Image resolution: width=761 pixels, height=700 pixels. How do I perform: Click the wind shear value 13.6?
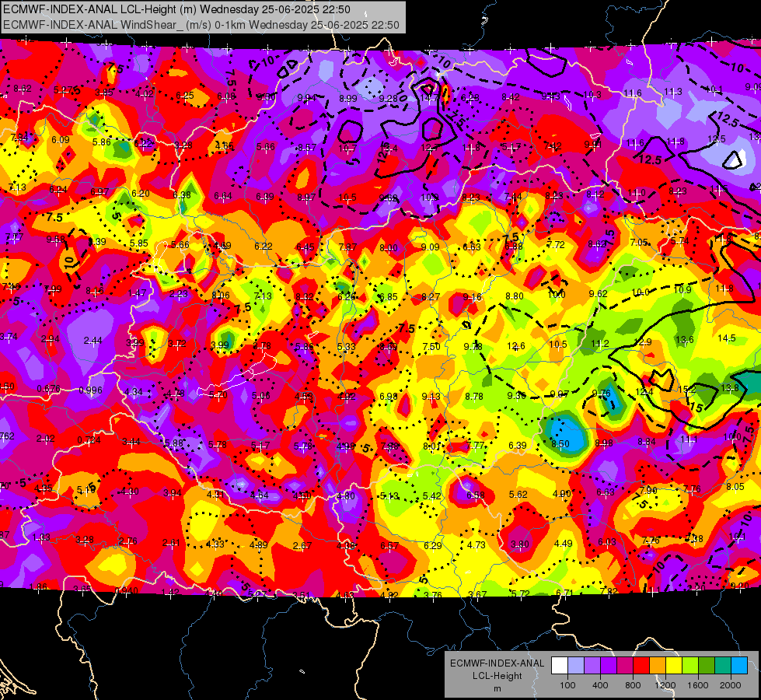click(684, 340)
